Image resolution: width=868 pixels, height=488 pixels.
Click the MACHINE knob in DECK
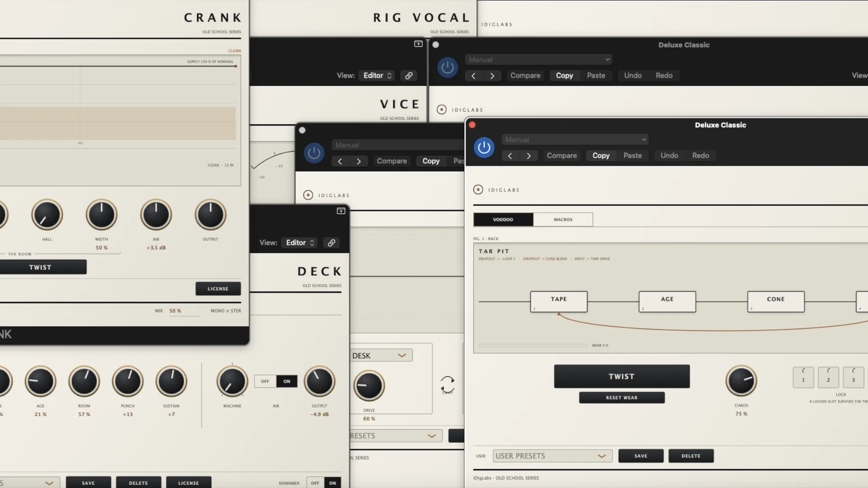pyautogui.click(x=232, y=381)
